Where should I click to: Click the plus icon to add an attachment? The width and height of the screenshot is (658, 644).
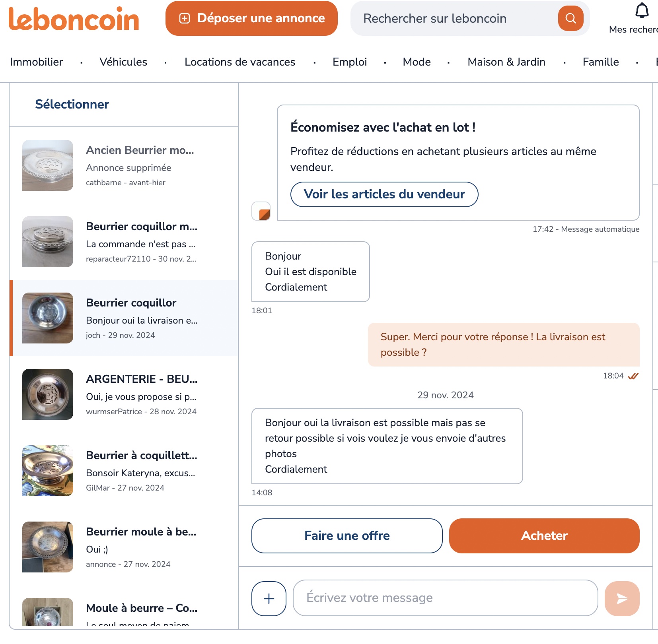269,598
